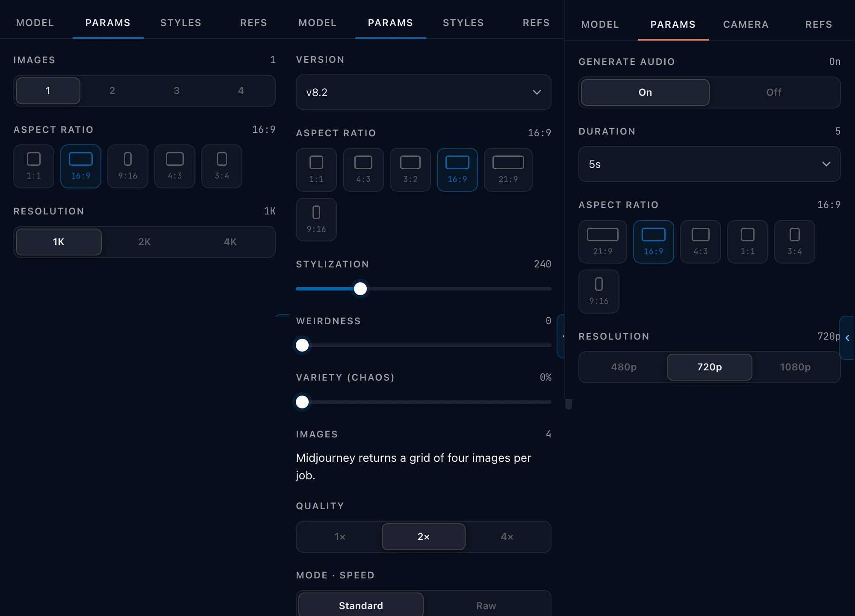
Task: Select 1:1 aspect ratio in left panel
Action: coord(34,166)
